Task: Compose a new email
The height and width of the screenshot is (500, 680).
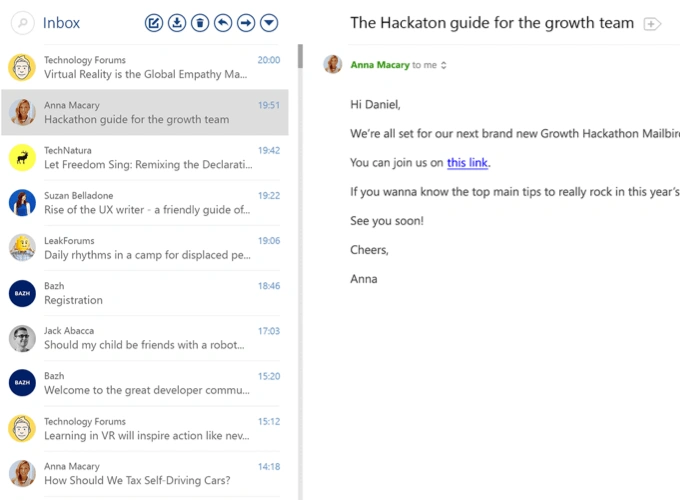Action: tap(153, 23)
